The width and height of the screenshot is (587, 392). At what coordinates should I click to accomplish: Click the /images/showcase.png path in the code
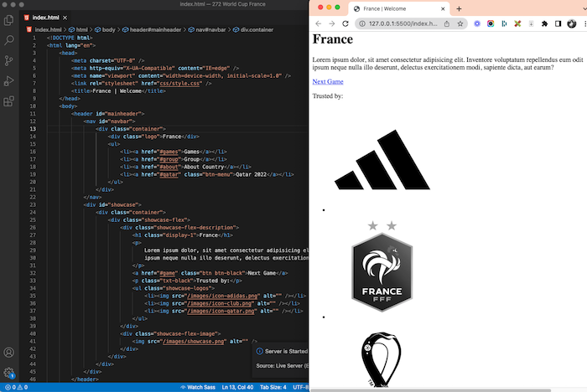(195, 341)
